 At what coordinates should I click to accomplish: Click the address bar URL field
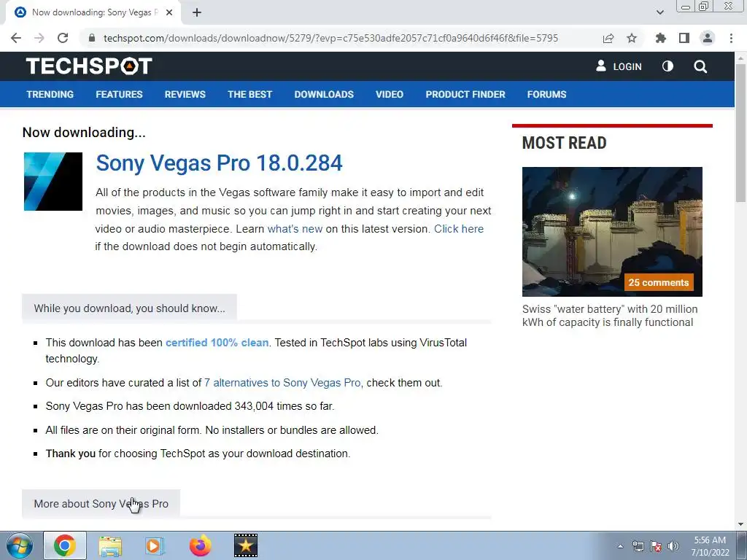330,38
